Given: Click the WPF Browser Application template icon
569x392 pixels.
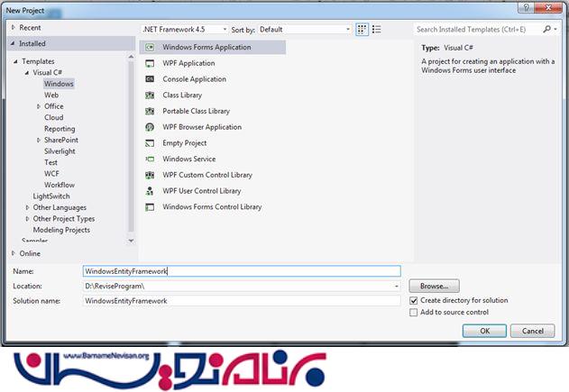Looking at the screenshot, I should click(x=150, y=127).
